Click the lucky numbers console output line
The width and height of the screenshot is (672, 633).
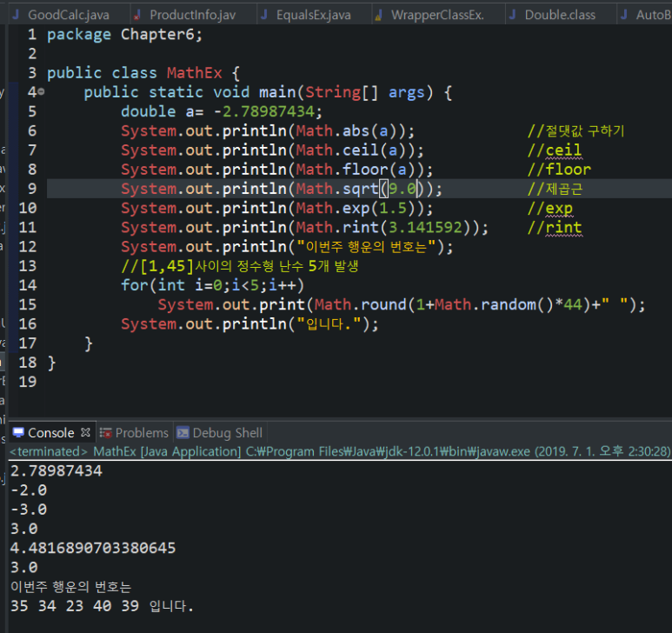point(103,606)
